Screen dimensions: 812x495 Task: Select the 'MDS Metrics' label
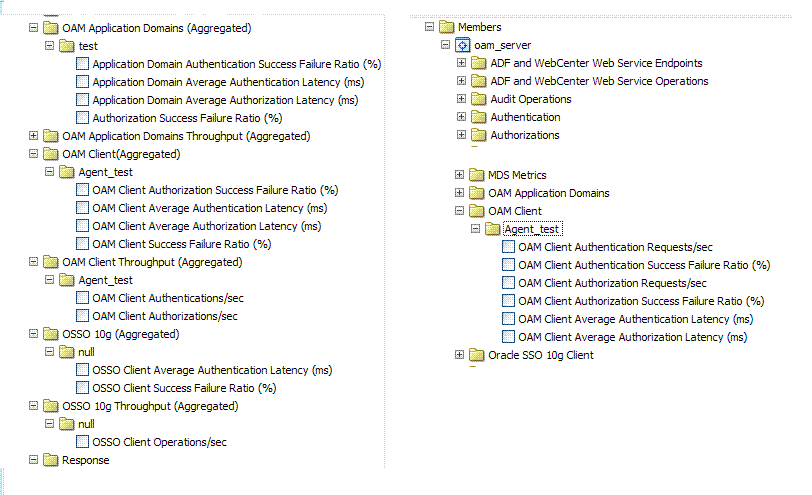click(517, 175)
